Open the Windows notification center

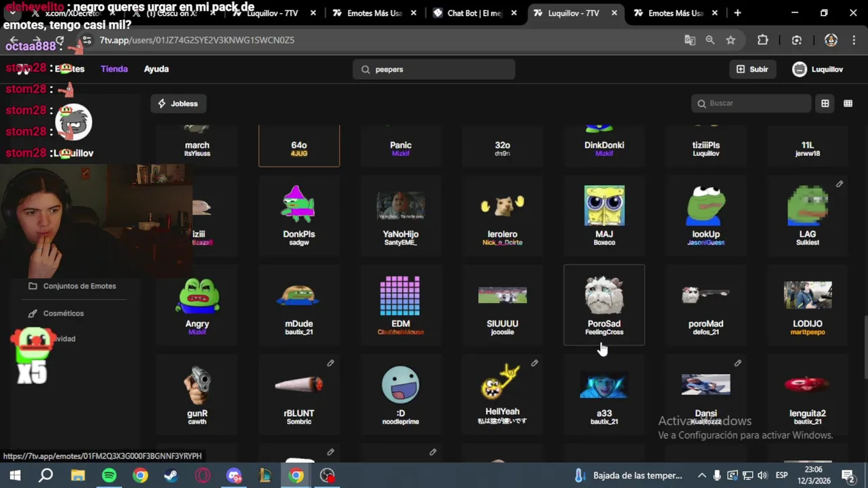[x=848, y=475]
